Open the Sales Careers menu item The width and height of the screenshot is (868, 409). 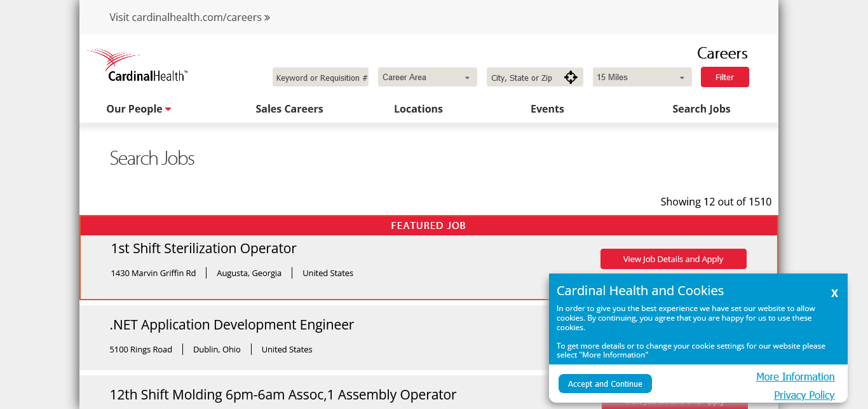click(x=289, y=109)
